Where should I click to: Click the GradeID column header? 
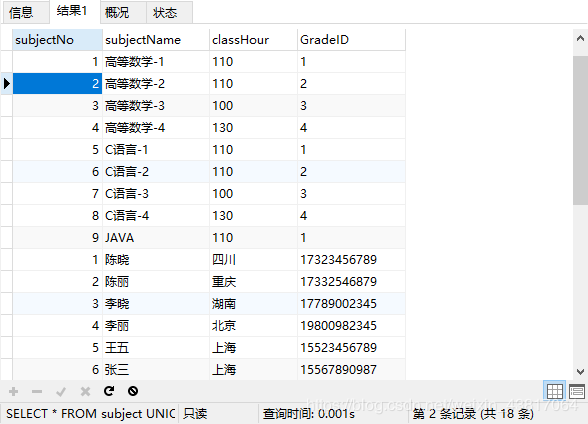click(x=351, y=40)
